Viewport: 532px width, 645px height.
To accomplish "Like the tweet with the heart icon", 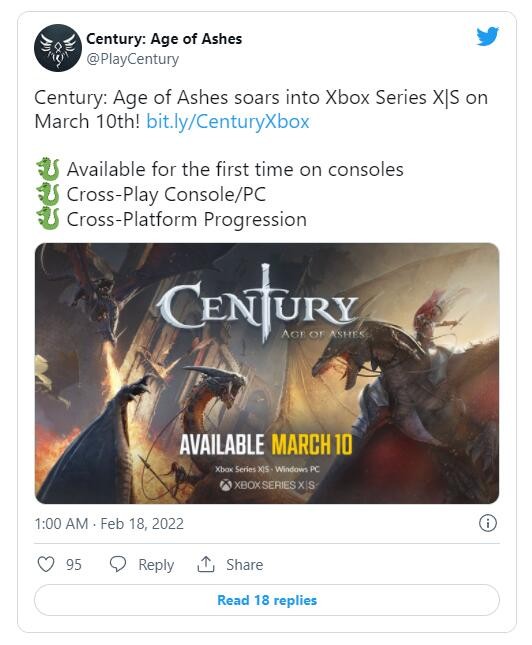I will 46,564.
